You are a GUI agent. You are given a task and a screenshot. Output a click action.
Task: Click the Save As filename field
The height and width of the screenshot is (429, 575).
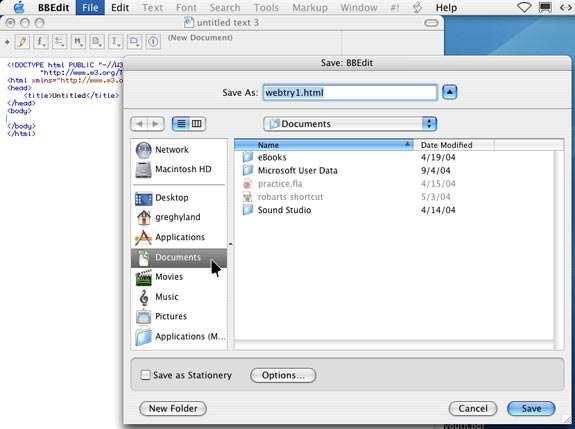[x=350, y=92]
